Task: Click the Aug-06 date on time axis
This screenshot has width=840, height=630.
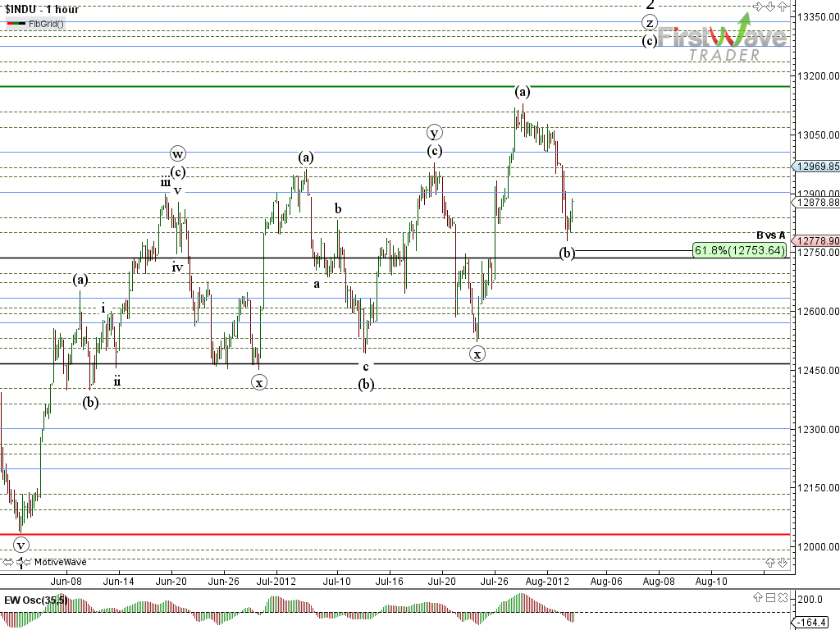Action: [605, 581]
